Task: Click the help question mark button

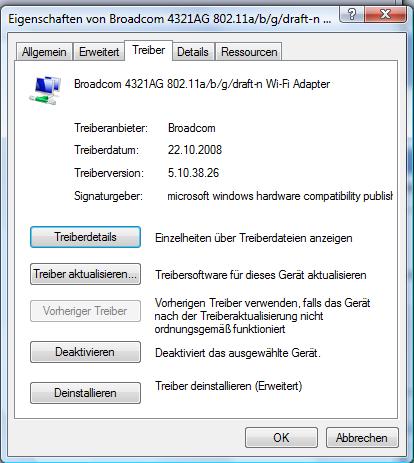Action: [352, 15]
